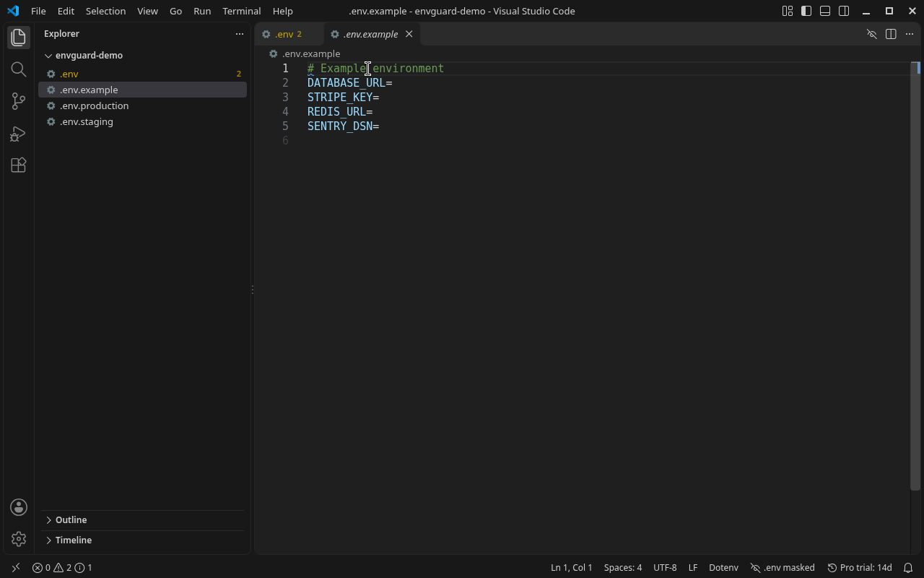The image size is (924, 578).
Task: Toggle the secondary side bar
Action: point(844,11)
